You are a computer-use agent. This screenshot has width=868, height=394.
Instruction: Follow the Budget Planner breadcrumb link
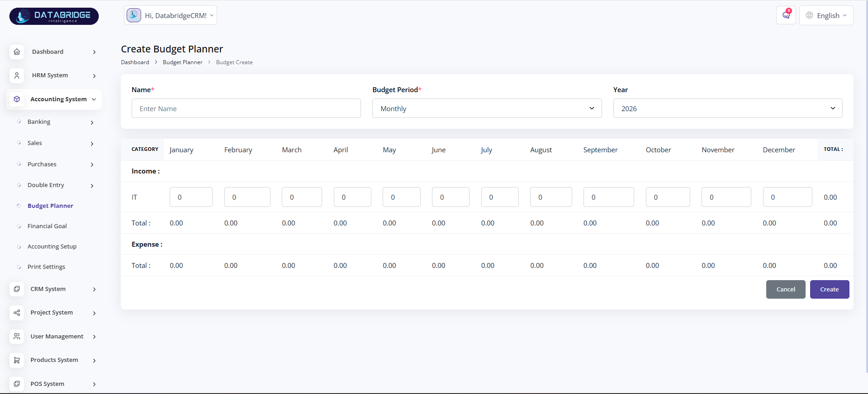183,62
